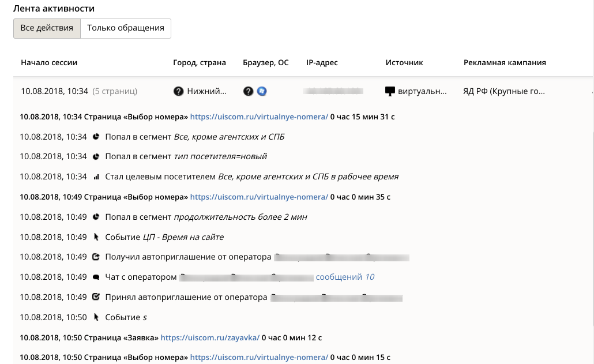Click cursor icon for ЦП - Время на сайте

(x=96, y=237)
